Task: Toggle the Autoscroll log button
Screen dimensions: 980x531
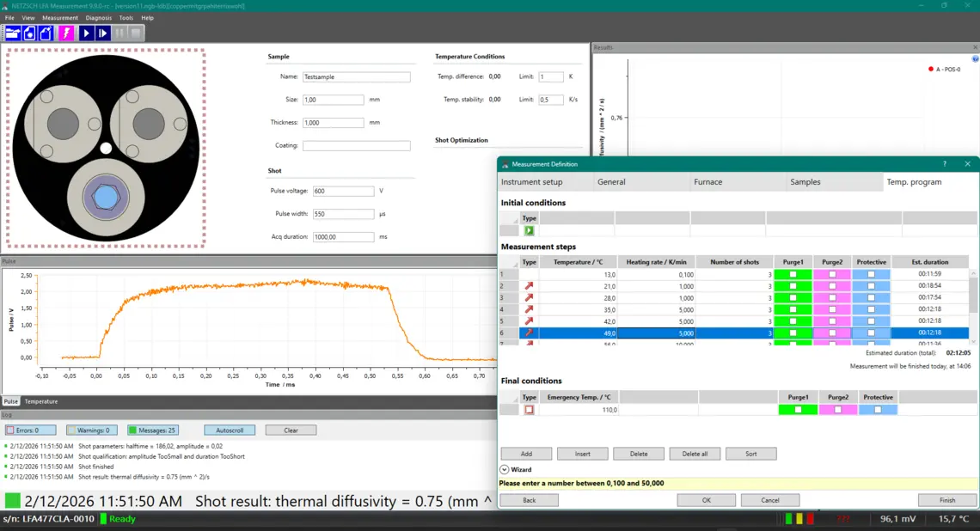Action: (x=230, y=430)
